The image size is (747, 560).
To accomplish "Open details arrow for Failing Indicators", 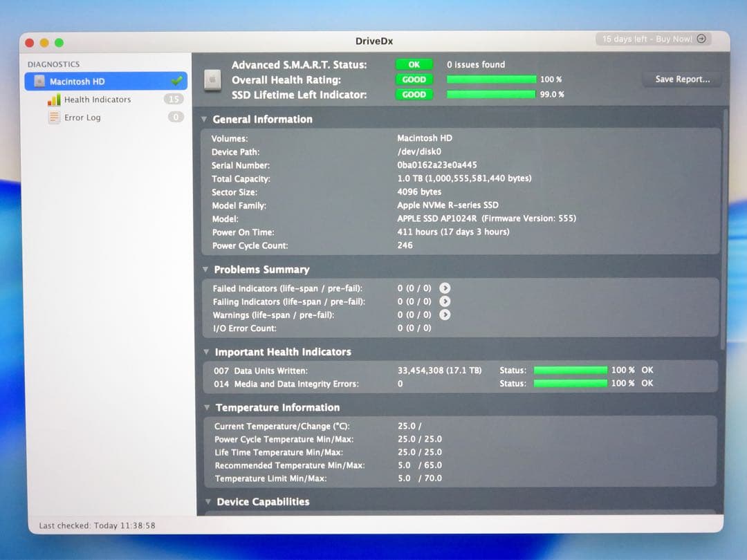I will coord(445,301).
